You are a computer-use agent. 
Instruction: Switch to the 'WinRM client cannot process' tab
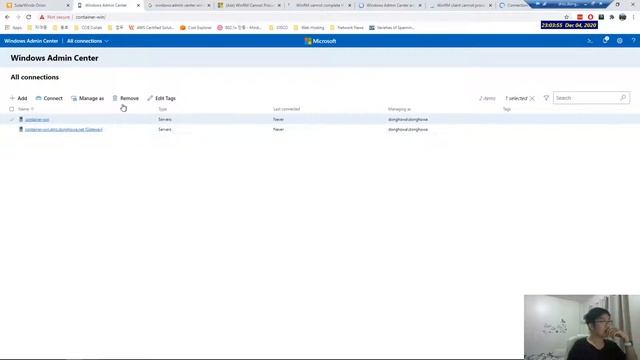click(x=460, y=5)
